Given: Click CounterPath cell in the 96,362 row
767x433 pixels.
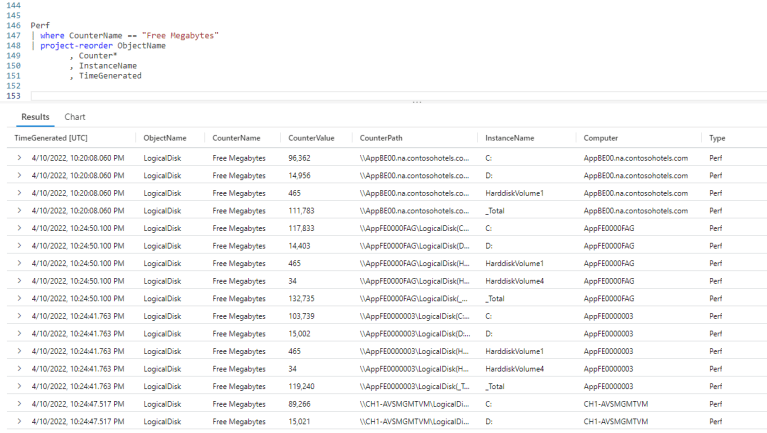Looking at the screenshot, I should tap(414, 158).
